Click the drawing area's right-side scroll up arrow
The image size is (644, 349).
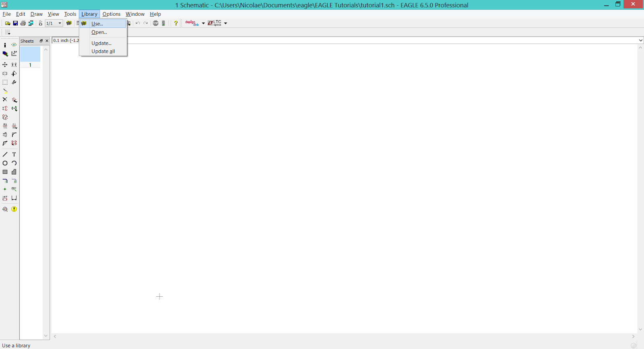pyautogui.click(x=640, y=48)
